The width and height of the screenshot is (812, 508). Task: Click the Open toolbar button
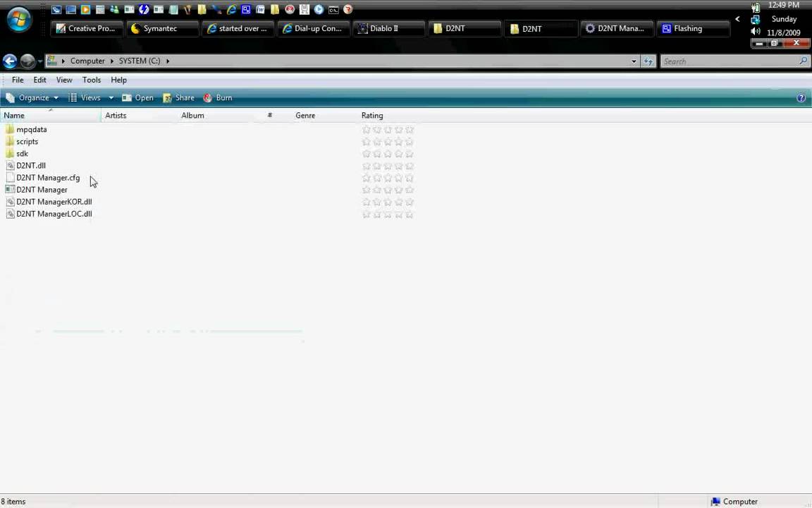[x=137, y=97]
